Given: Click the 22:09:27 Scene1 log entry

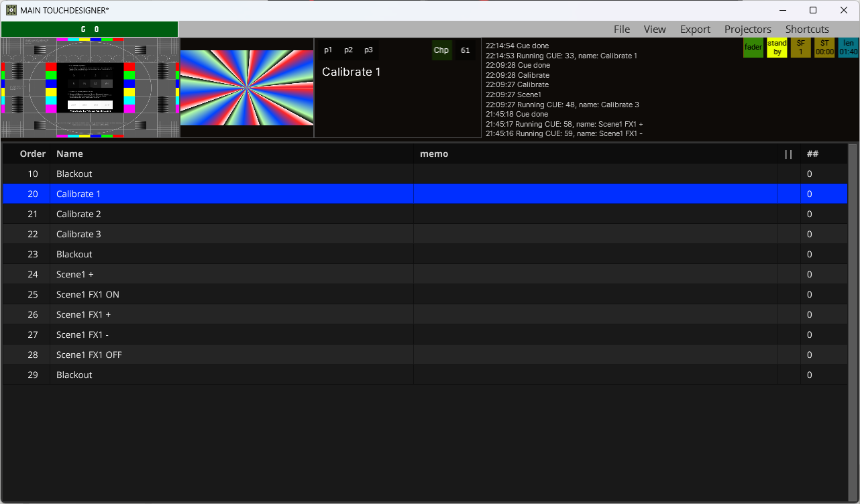Looking at the screenshot, I should coord(513,94).
